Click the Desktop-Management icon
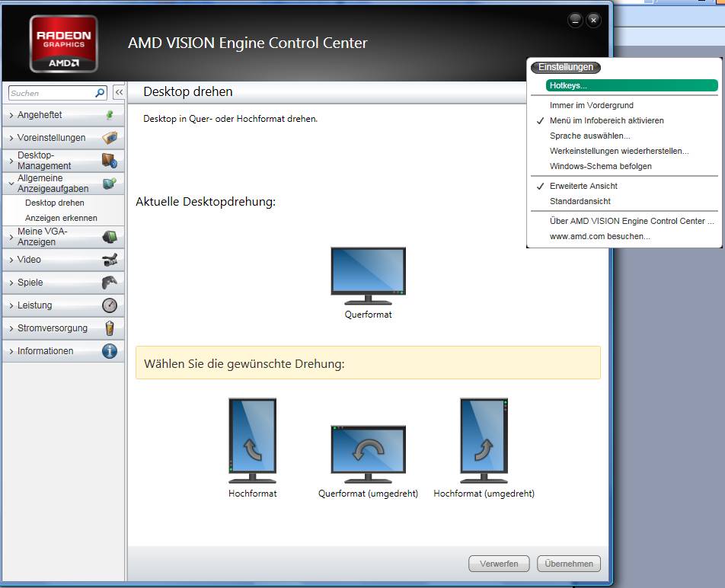The image size is (725, 588). (110, 161)
